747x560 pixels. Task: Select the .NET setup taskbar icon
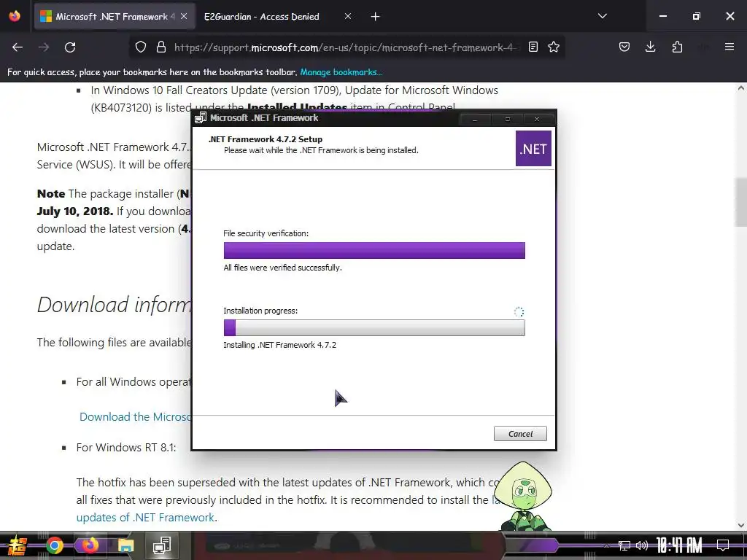162,545
